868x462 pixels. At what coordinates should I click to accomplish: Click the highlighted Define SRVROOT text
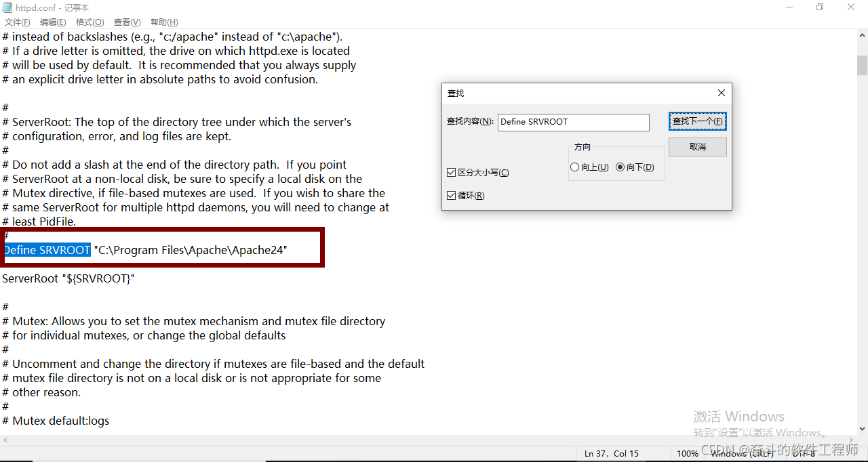pyautogui.click(x=47, y=250)
